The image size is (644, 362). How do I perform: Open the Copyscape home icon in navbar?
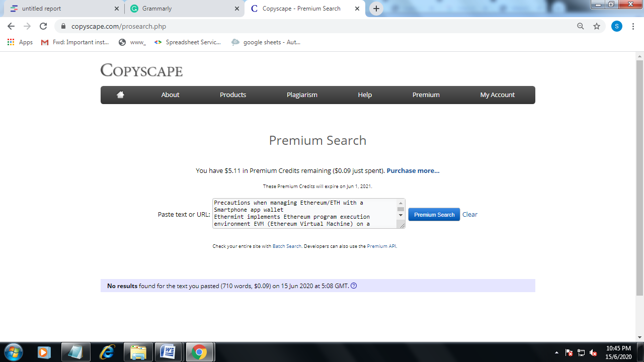(x=120, y=95)
